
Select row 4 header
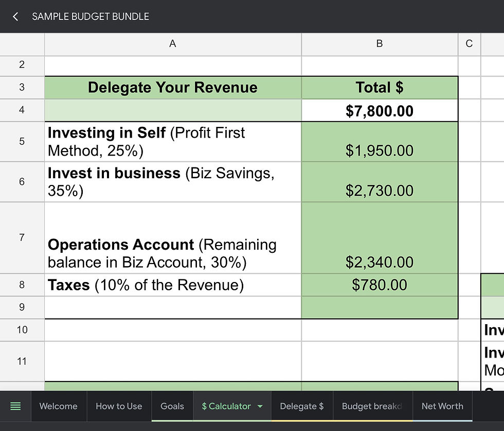[22, 110]
